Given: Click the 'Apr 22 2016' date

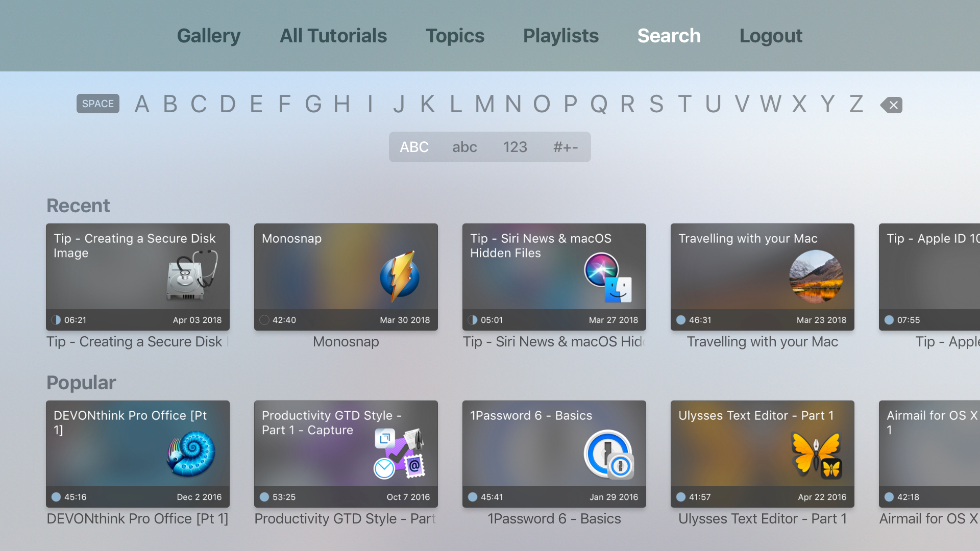Looking at the screenshot, I should coord(822,497).
